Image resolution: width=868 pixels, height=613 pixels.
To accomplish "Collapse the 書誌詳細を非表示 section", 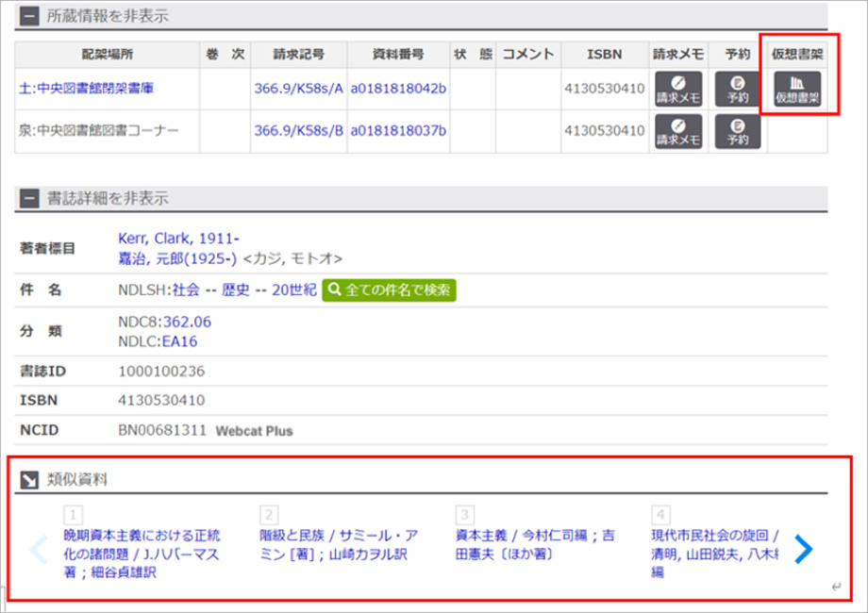I will 30,198.
